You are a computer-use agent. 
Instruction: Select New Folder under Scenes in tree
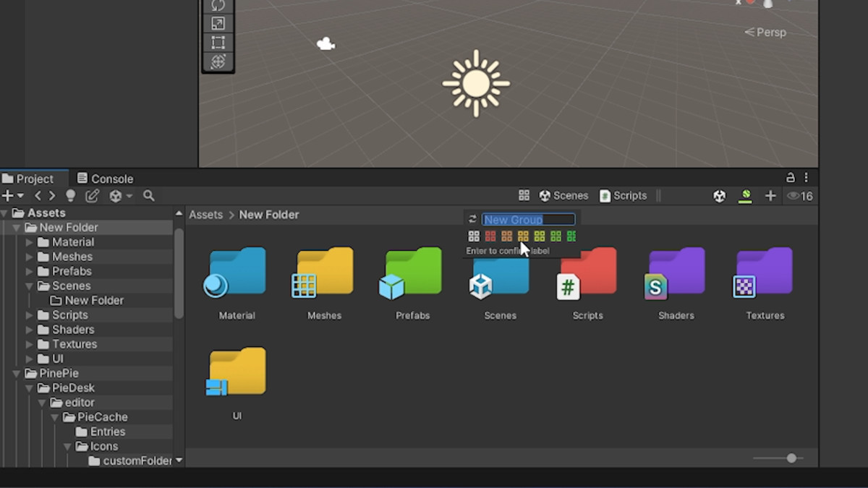click(x=87, y=300)
